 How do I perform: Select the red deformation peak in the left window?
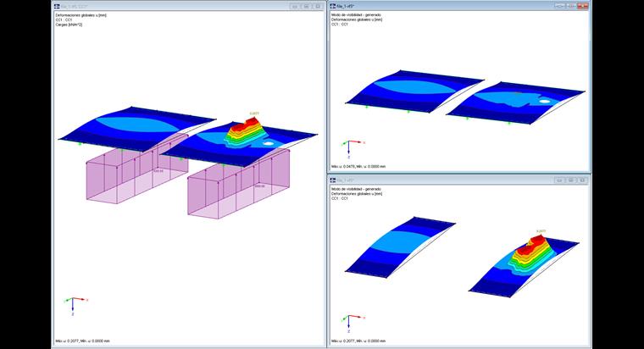click(x=247, y=125)
